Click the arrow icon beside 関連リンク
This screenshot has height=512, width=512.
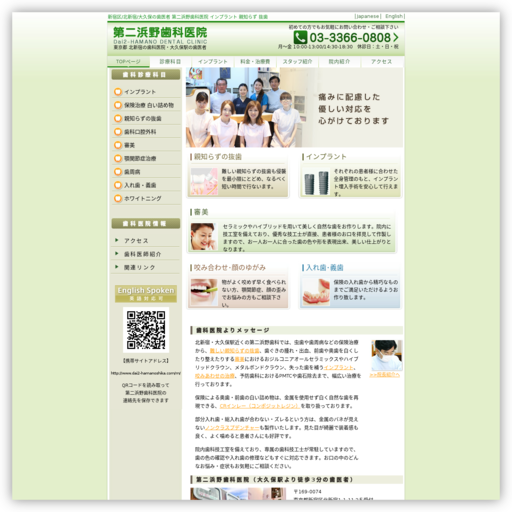pyautogui.click(x=117, y=267)
